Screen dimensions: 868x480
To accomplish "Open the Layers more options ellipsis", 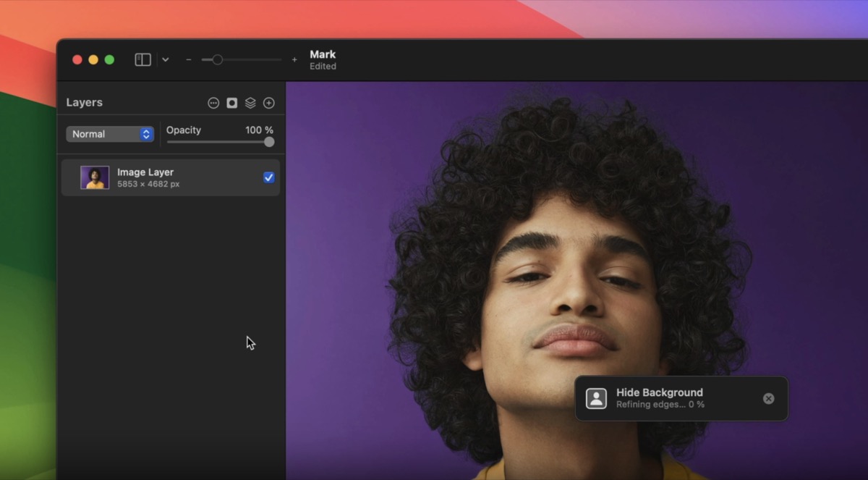I will click(213, 103).
